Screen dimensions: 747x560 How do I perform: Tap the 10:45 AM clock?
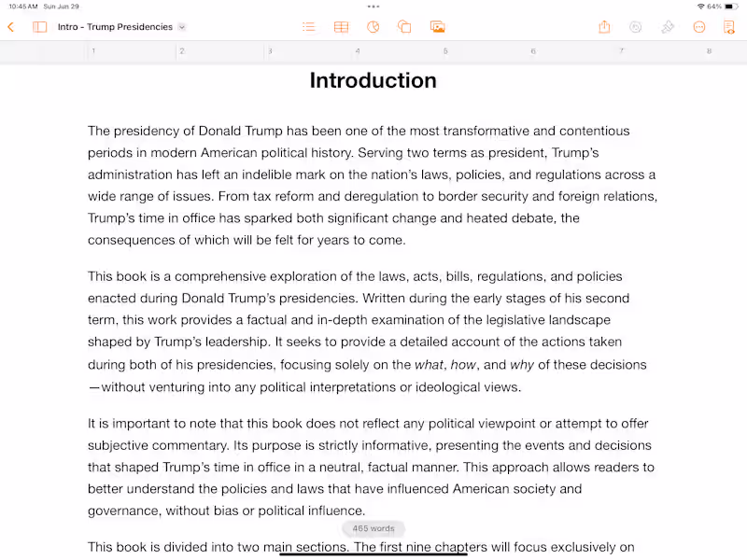pos(22,7)
